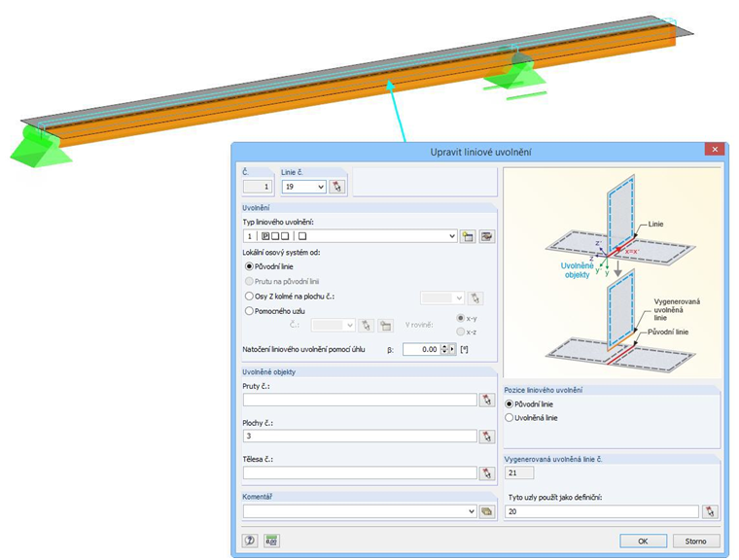Click definition nodes field containing 20

601,511
